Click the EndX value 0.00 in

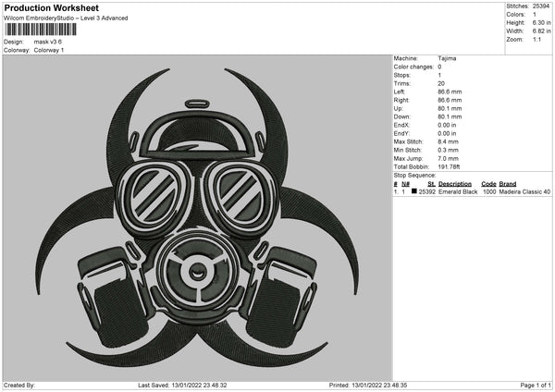(x=447, y=125)
